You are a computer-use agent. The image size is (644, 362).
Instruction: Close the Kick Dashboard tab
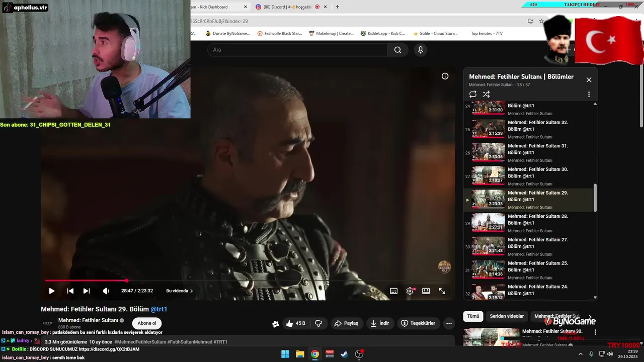click(x=246, y=7)
